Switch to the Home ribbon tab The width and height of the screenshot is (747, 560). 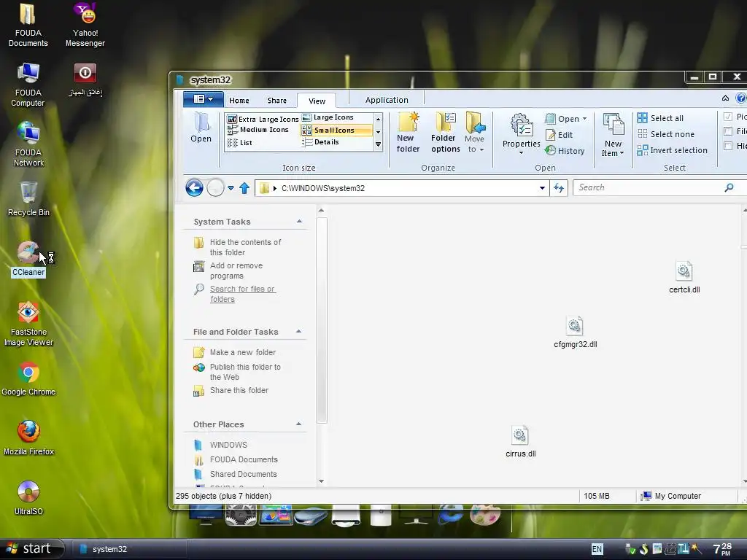click(x=239, y=101)
